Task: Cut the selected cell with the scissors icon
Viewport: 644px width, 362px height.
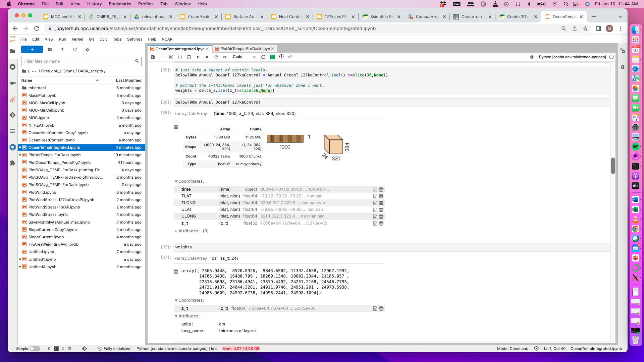Action: coord(171,57)
